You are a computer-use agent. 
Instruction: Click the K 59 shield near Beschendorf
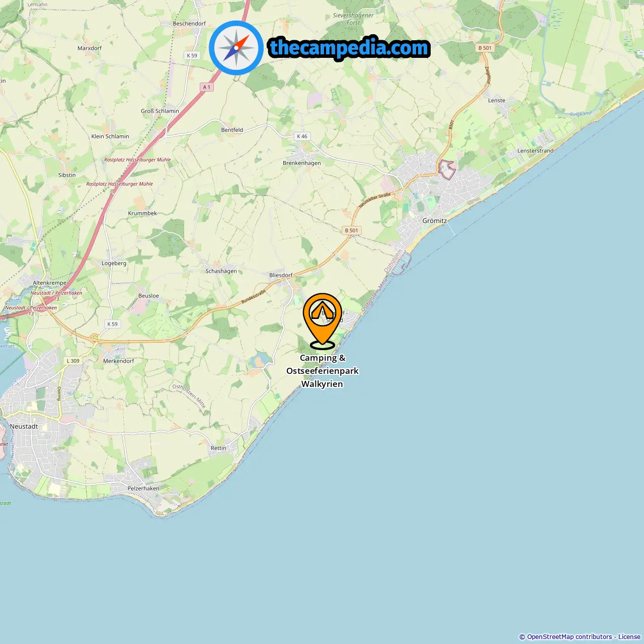coord(192,55)
